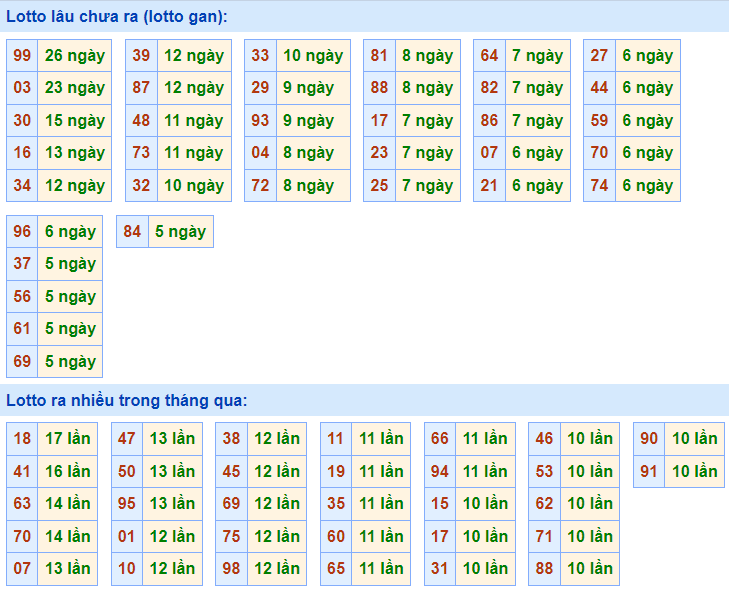This screenshot has width=729, height=589.
Task: Select number 81 with 8 ngày
Action: [x=379, y=55]
